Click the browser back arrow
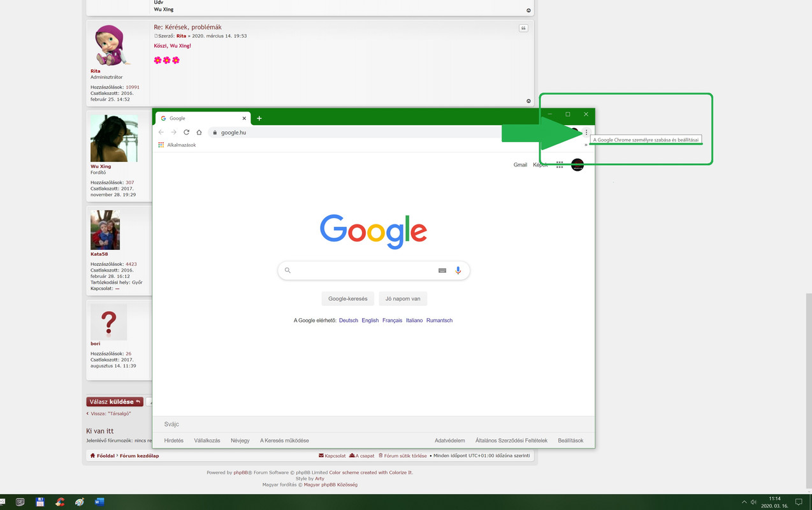This screenshot has width=812, height=510. [x=161, y=133]
